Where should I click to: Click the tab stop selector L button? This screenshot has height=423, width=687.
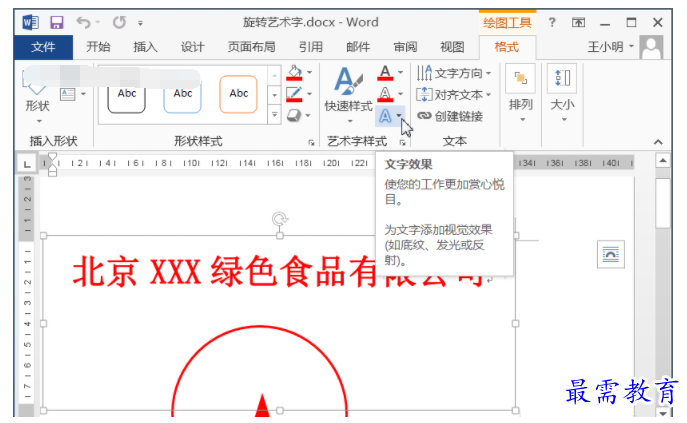(27, 164)
